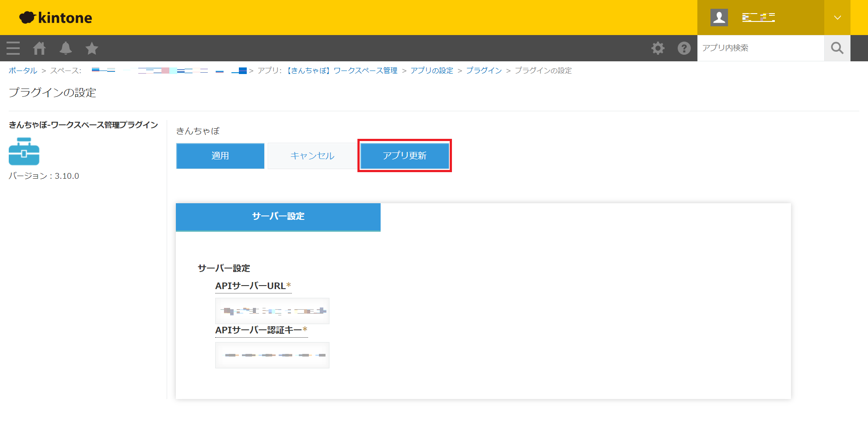Open the プラグイン breadcrumb link
The width and height of the screenshot is (868, 431).
[483, 71]
